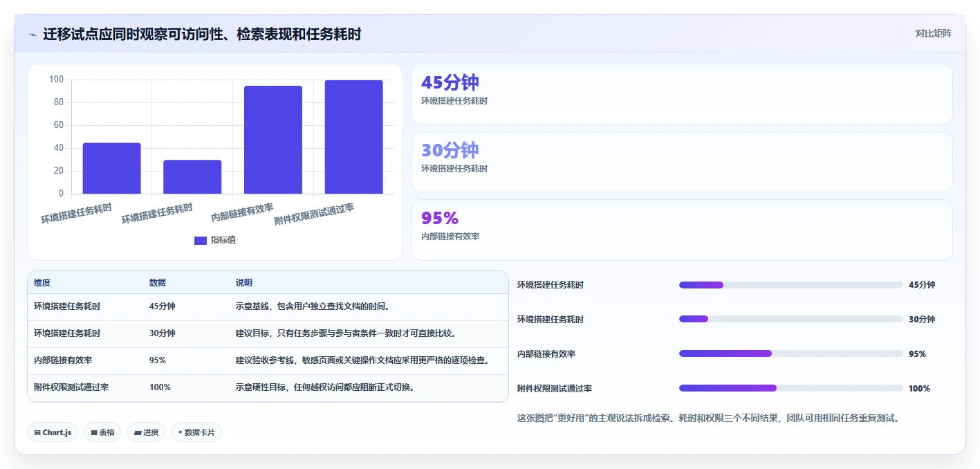Image resolution: width=980 pixels, height=469 pixels.
Task: Click the chart bar reaching 45
Action: [111, 168]
